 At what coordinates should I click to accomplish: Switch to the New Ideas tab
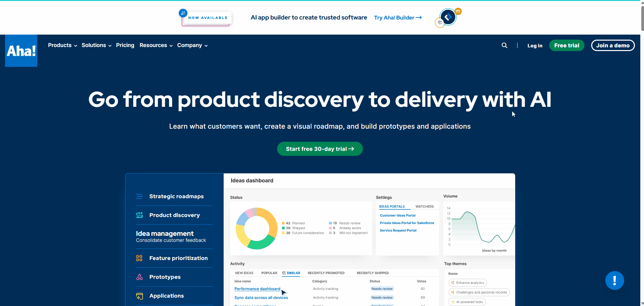click(244, 273)
